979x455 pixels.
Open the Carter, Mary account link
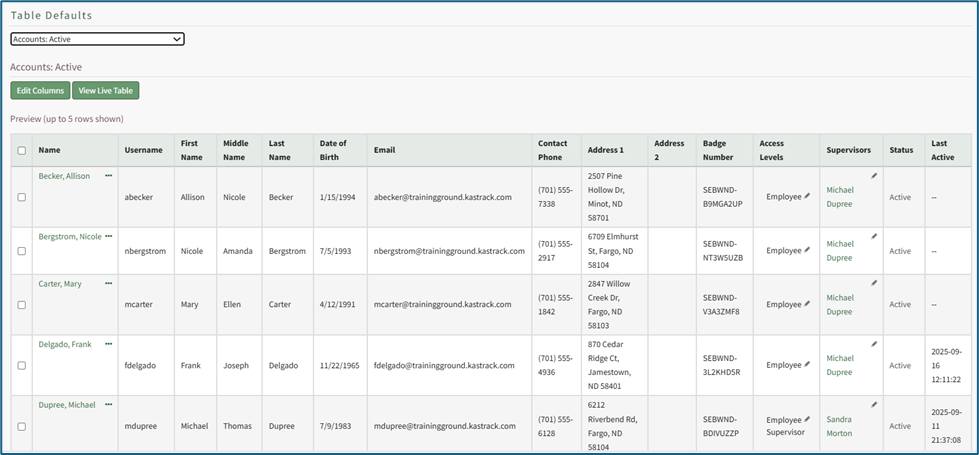tap(60, 284)
